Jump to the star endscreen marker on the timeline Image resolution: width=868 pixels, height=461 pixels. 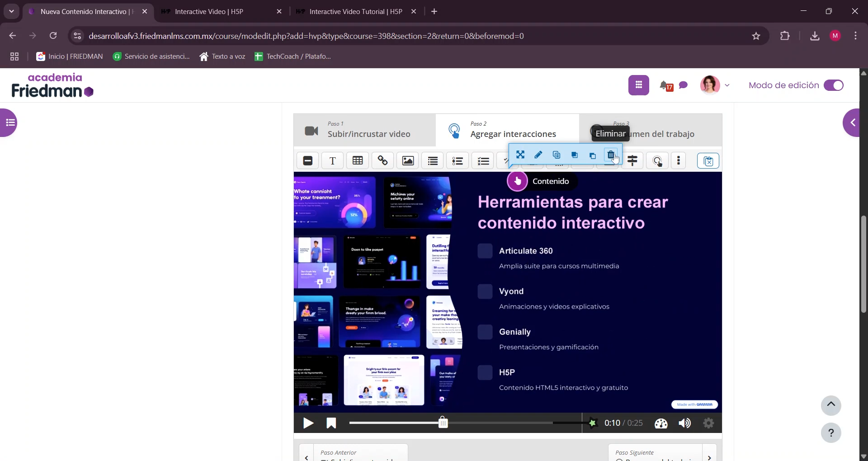click(592, 423)
